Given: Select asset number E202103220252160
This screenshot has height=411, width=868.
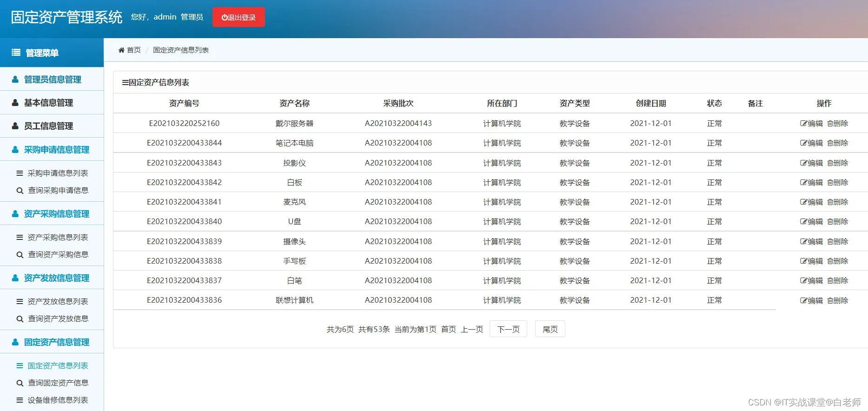Looking at the screenshot, I should [184, 123].
